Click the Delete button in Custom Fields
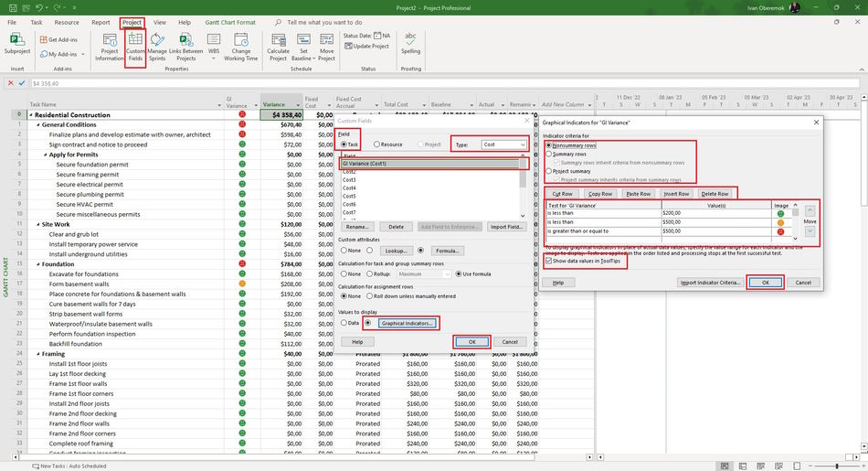 coord(396,227)
